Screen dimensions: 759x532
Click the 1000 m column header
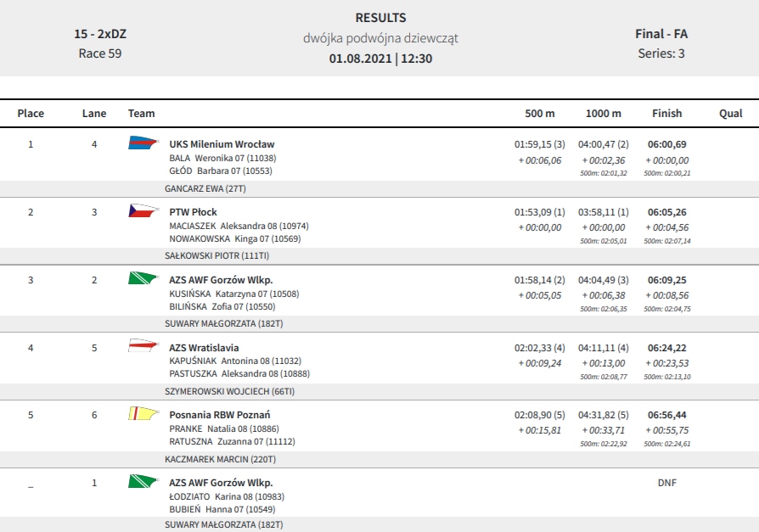tap(603, 113)
